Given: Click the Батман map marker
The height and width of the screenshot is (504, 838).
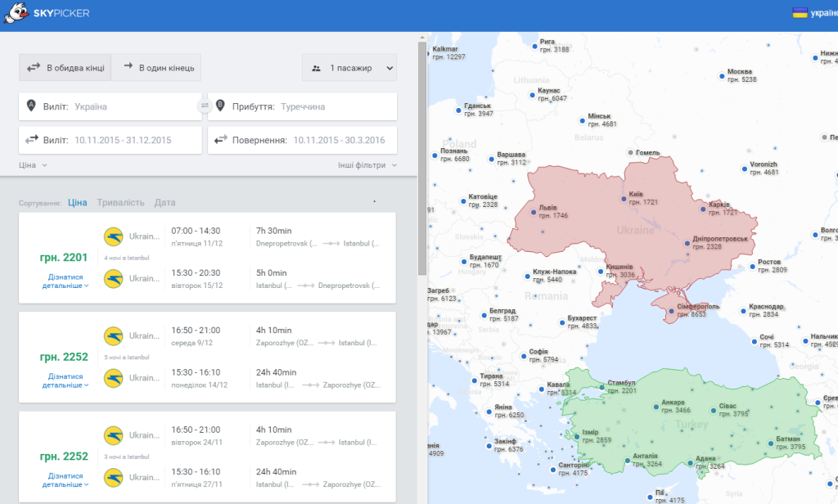Looking at the screenshot, I should [x=771, y=443].
